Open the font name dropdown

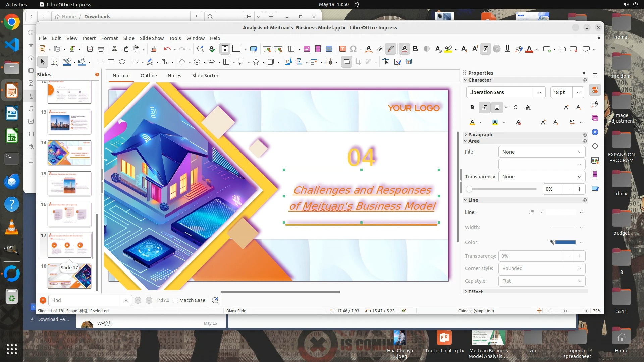[539, 92]
